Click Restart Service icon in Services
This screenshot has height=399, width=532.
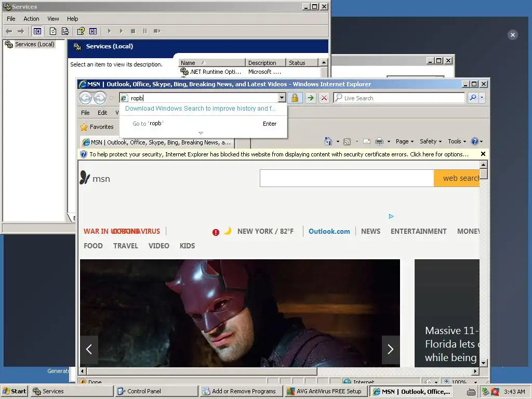tap(157, 31)
